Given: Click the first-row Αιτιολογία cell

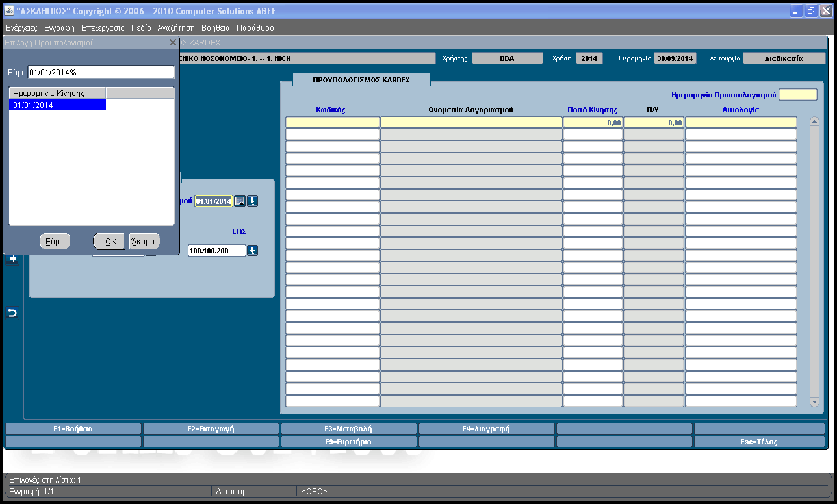Looking at the screenshot, I should tap(741, 122).
